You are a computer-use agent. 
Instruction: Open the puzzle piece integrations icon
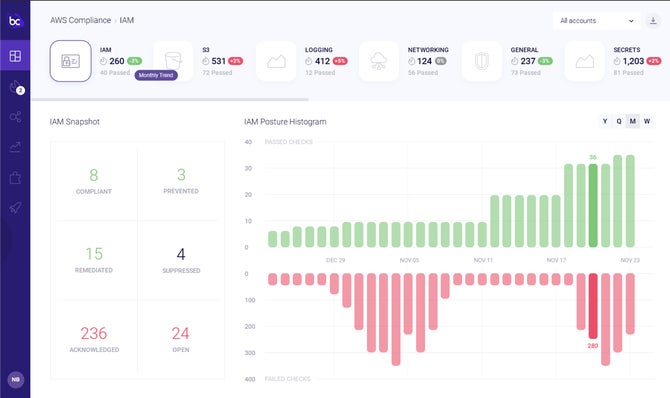[15, 177]
